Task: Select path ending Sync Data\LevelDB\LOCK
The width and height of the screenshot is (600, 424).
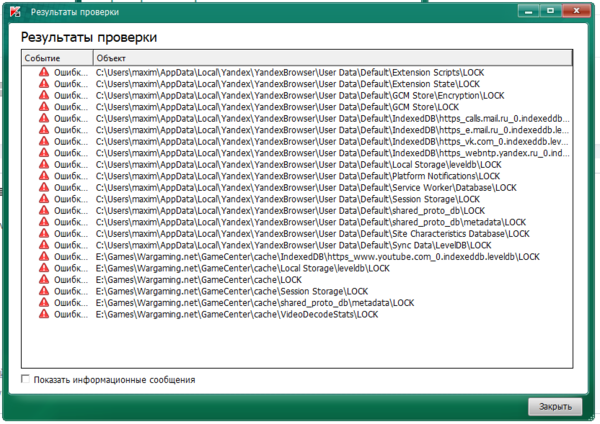Action: [x=293, y=245]
